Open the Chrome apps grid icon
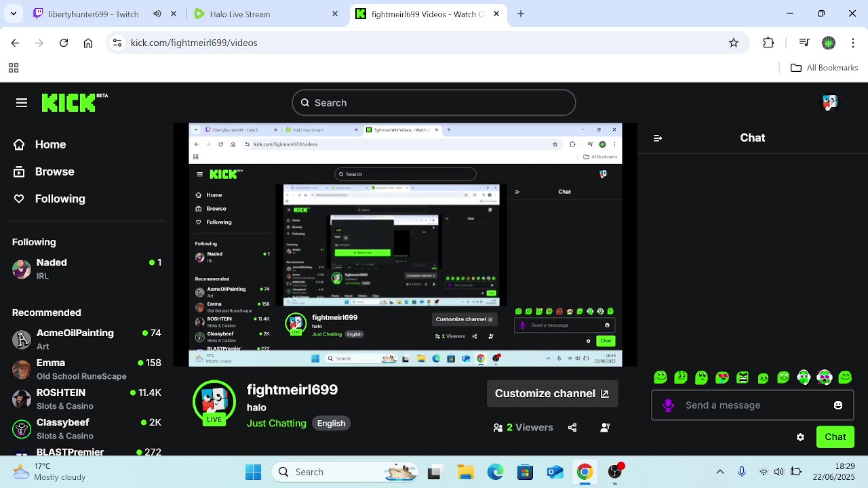Image resolution: width=868 pixels, height=488 pixels. click(x=14, y=68)
